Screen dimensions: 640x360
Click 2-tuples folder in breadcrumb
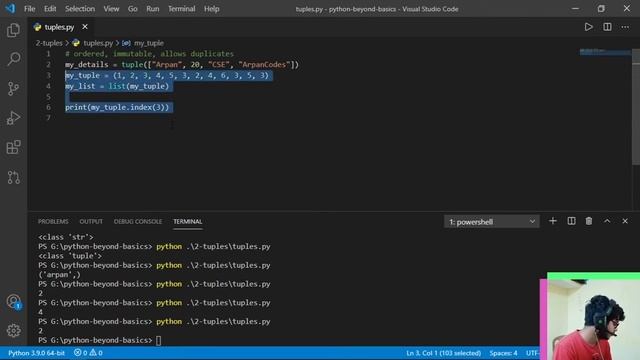click(49, 43)
